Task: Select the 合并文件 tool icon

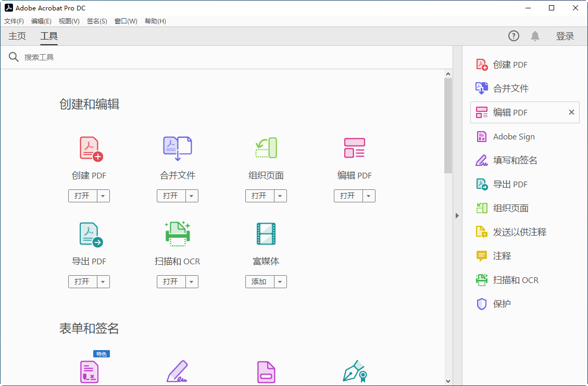Action: point(177,147)
